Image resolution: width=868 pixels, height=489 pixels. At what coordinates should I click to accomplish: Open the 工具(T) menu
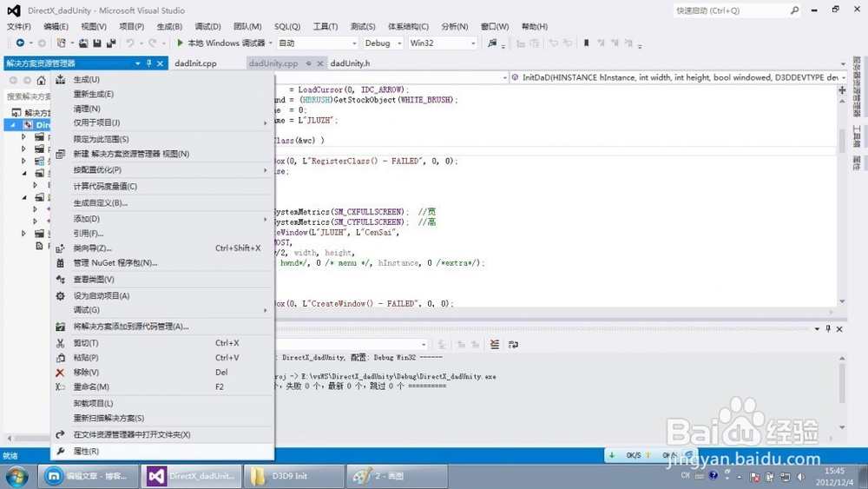click(325, 27)
